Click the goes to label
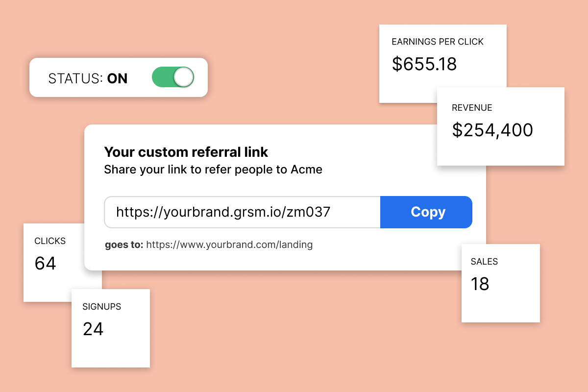588x392 pixels. click(122, 245)
